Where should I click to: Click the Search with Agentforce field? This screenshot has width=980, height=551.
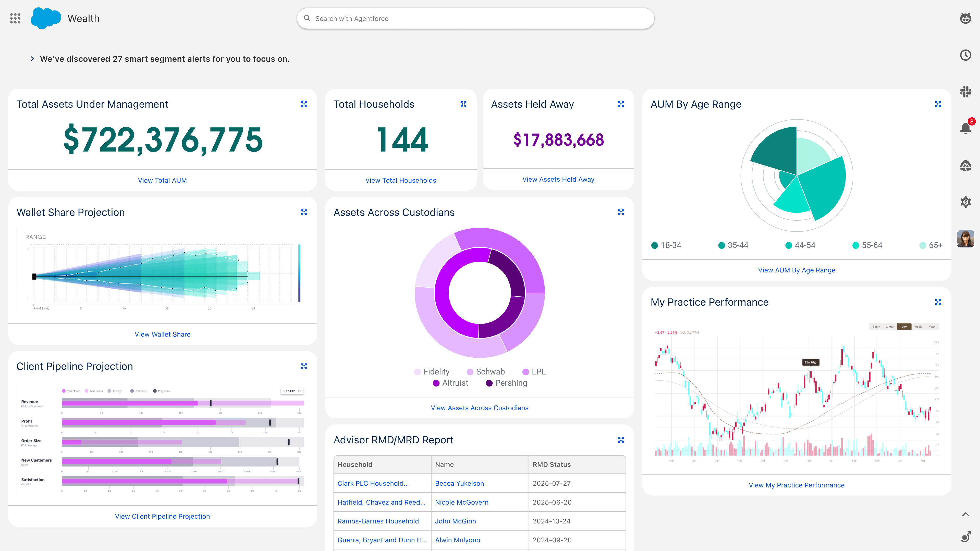[475, 18]
